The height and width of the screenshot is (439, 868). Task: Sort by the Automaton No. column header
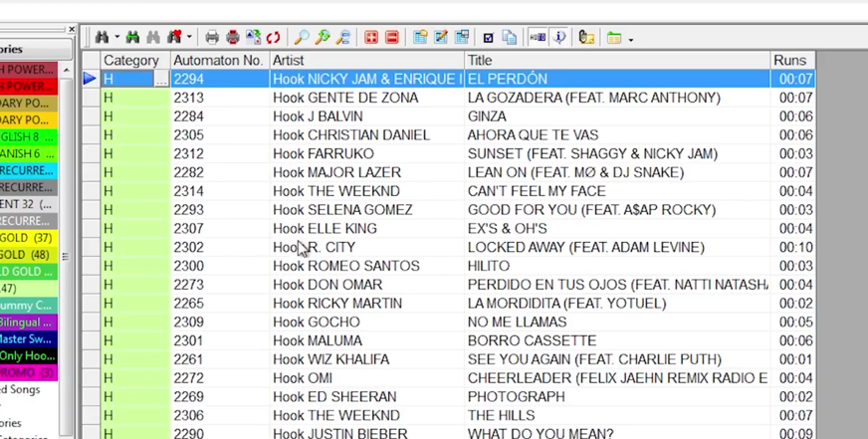220,61
